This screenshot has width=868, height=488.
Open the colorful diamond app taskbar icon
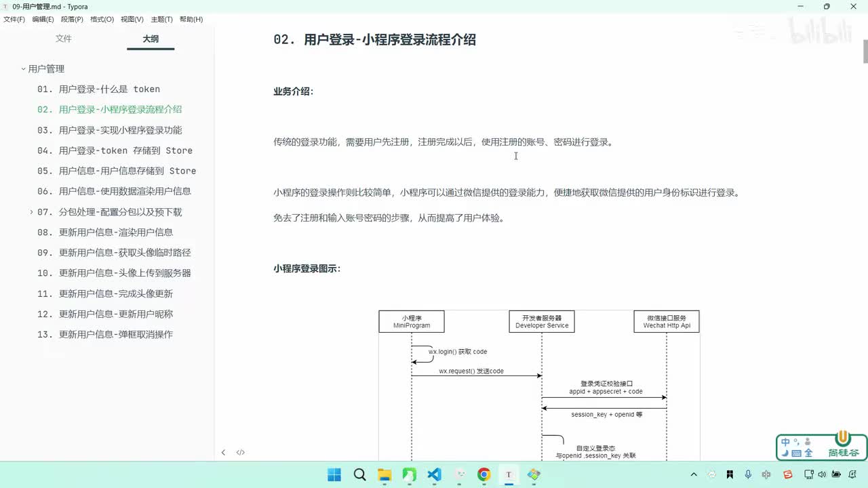coord(534,474)
